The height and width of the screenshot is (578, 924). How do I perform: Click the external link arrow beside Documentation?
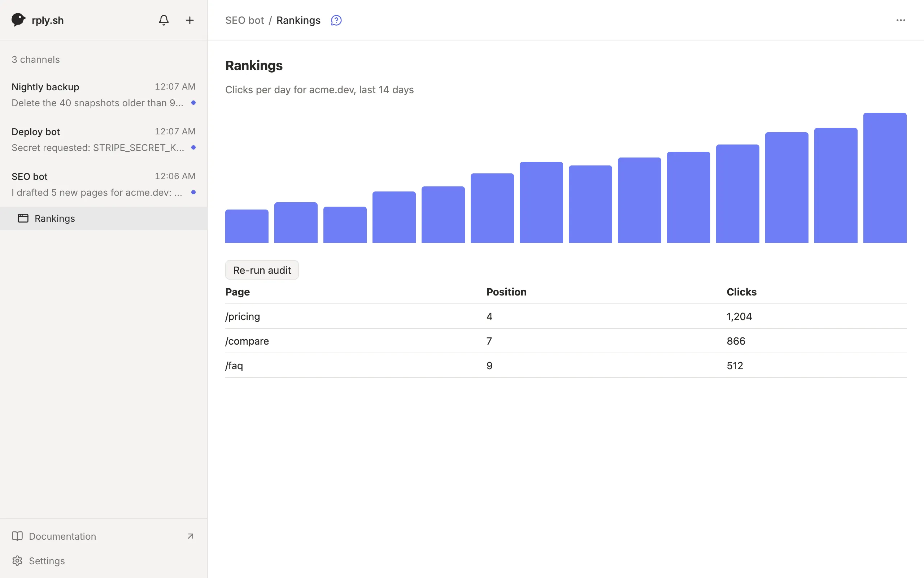191,536
